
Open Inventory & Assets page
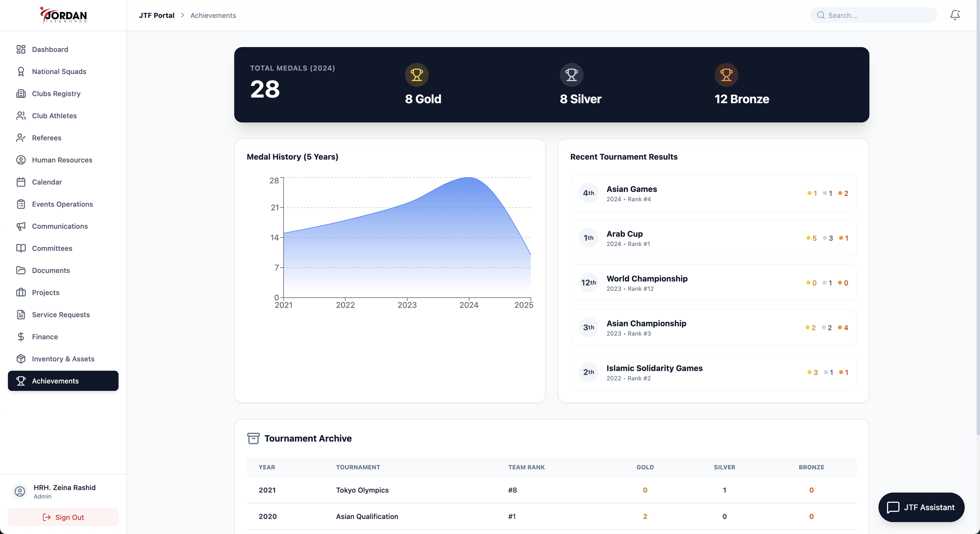click(x=63, y=359)
